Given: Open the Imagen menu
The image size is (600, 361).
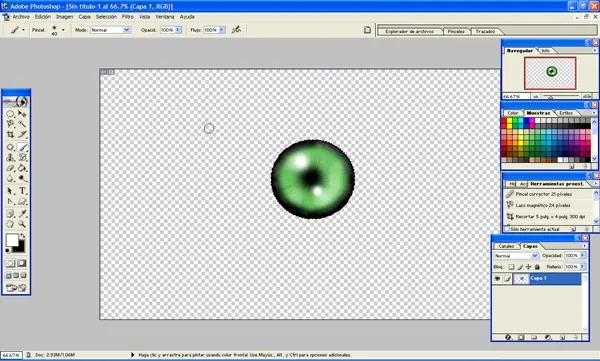Looking at the screenshot, I should pyautogui.click(x=64, y=17).
